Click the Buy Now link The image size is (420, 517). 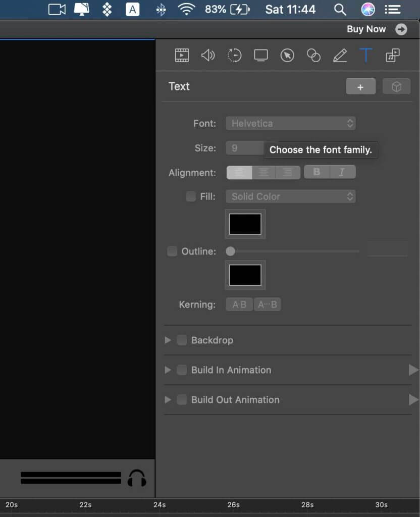coord(366,29)
